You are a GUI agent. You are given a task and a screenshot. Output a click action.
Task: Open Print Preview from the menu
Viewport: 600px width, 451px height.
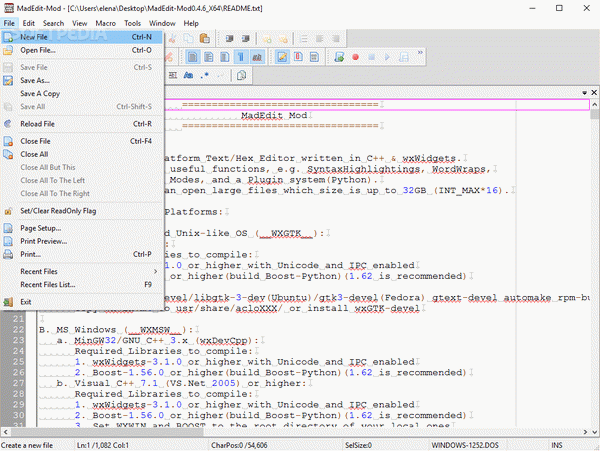pyautogui.click(x=44, y=241)
